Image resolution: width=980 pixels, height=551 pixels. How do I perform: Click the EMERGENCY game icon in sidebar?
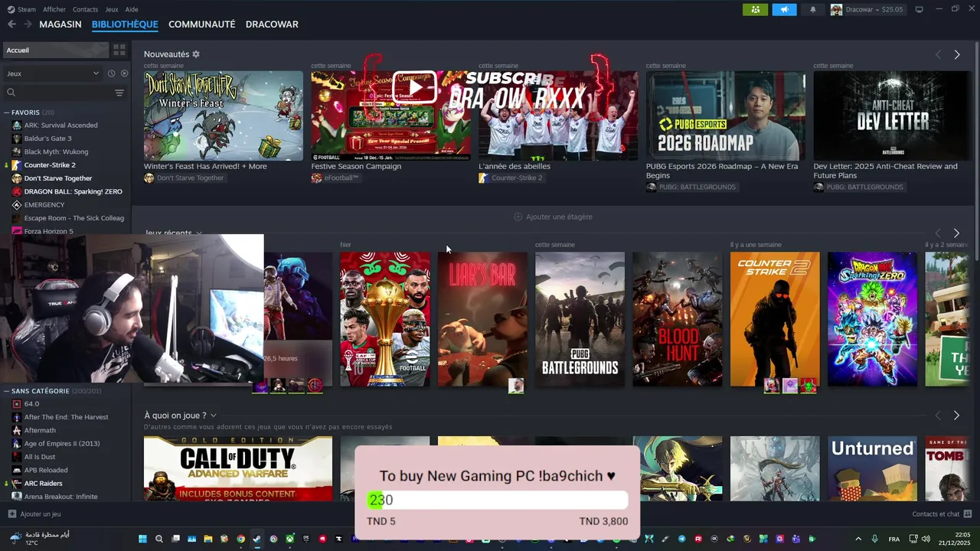coord(17,205)
